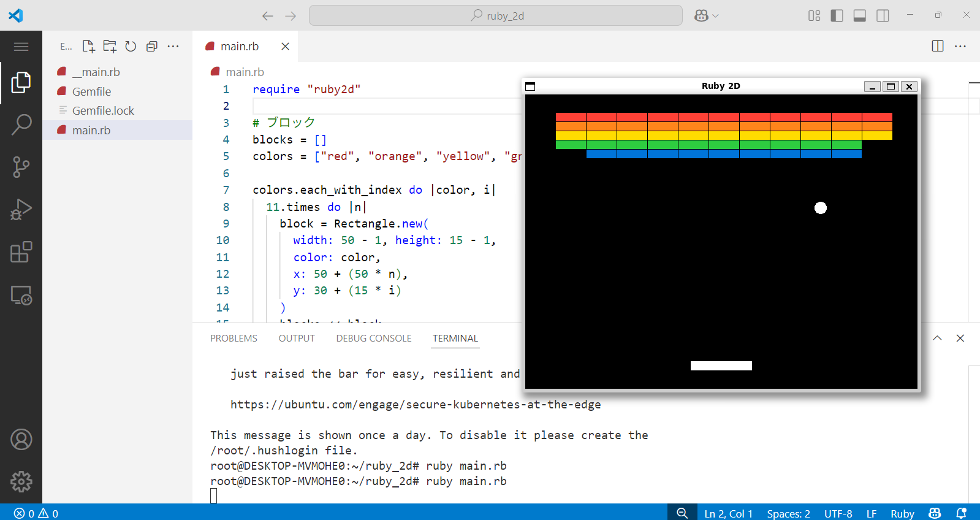Open the Copilot dropdown menu
This screenshot has width=980, height=520.
pos(706,16)
